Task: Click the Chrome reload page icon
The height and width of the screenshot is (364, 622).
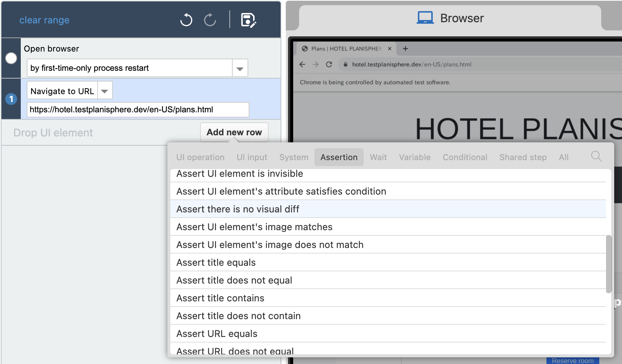Action: click(329, 64)
